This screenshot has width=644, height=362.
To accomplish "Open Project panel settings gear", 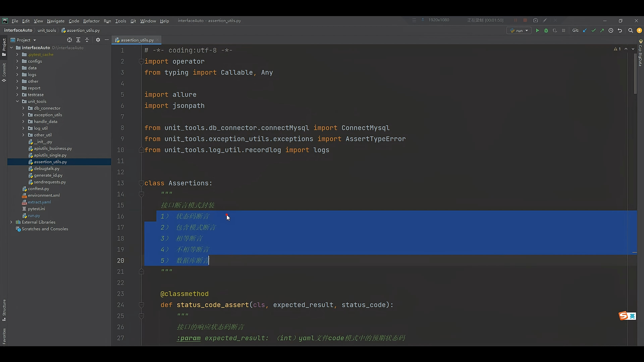I will coord(98,40).
